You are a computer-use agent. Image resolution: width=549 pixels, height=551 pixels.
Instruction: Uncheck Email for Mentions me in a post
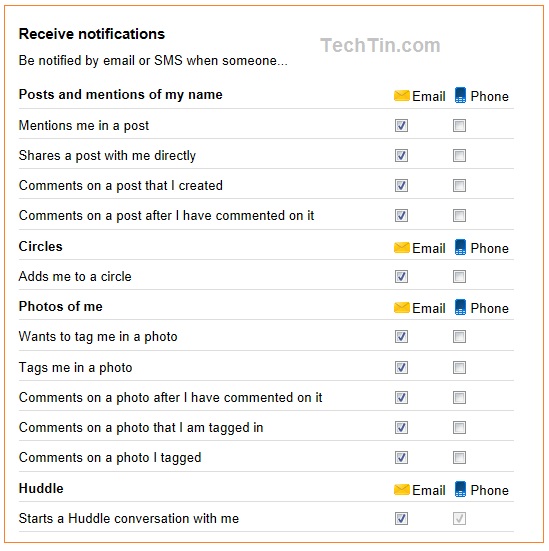tap(401, 125)
